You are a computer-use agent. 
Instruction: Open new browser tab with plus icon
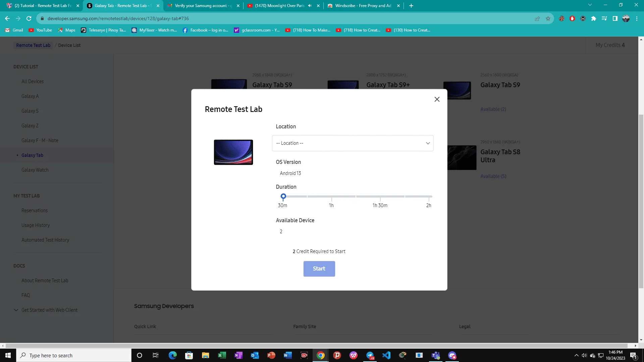[x=411, y=6]
